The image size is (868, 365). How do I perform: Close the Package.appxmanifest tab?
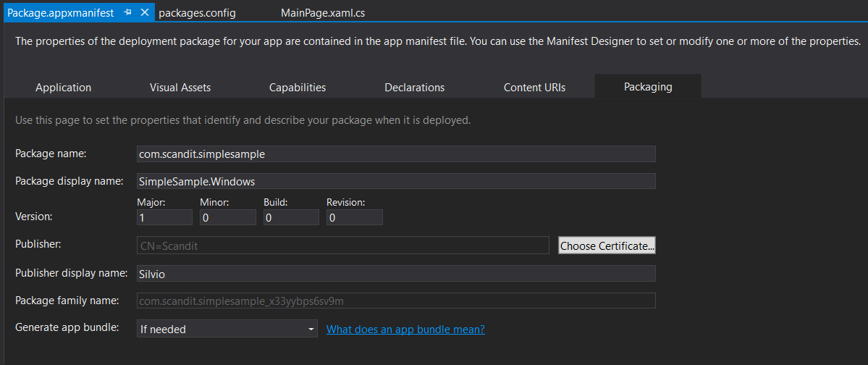click(145, 13)
